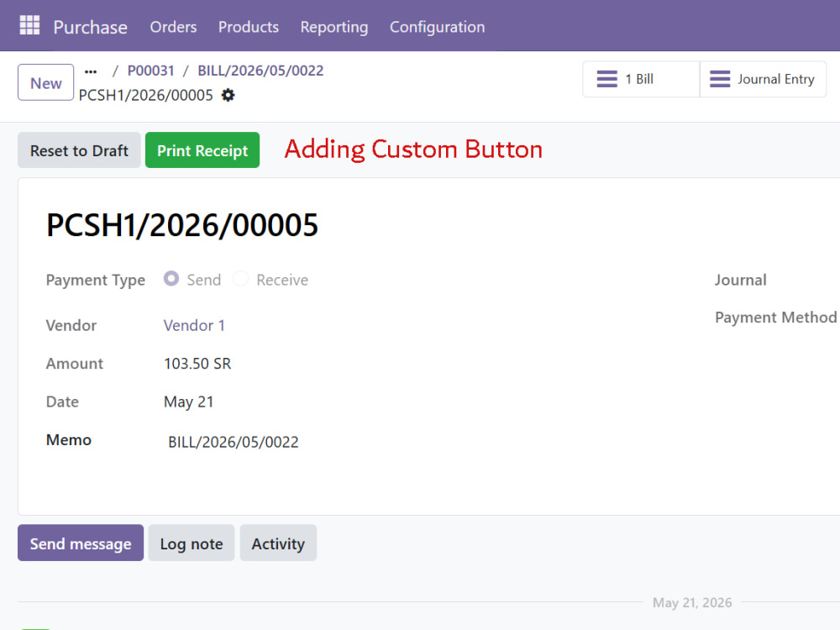Viewport: 840px width, 630px height.
Task: Open the Orders menu
Action: click(x=173, y=27)
